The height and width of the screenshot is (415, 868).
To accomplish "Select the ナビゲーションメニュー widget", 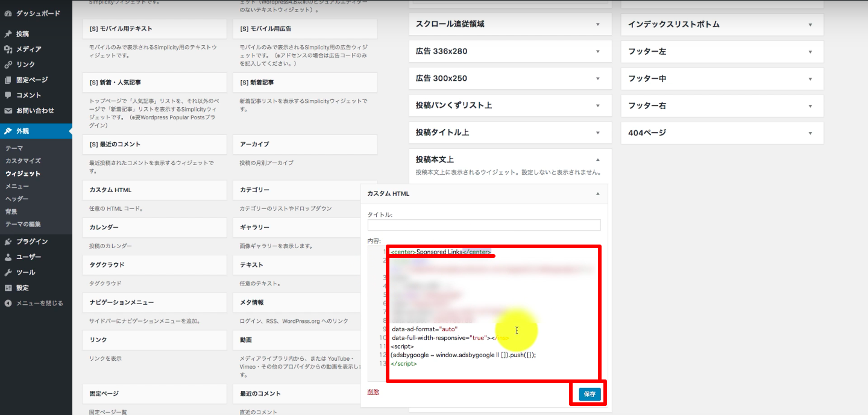I will click(x=154, y=302).
